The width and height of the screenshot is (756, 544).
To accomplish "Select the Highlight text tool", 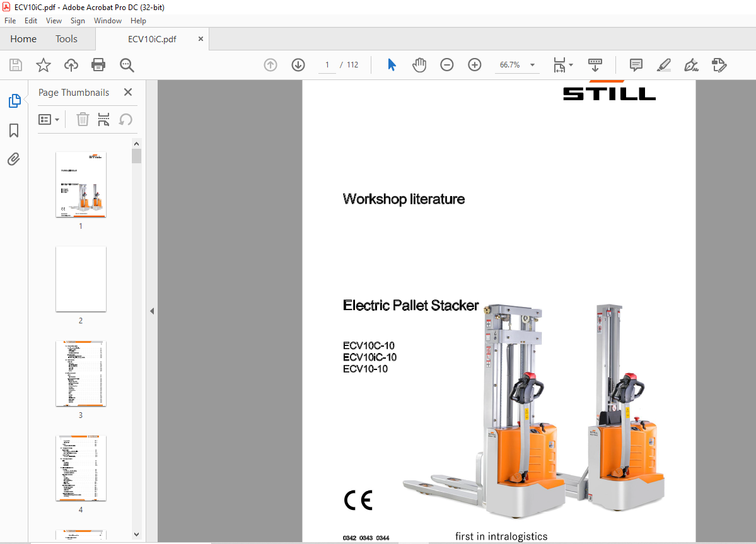I will tap(664, 64).
